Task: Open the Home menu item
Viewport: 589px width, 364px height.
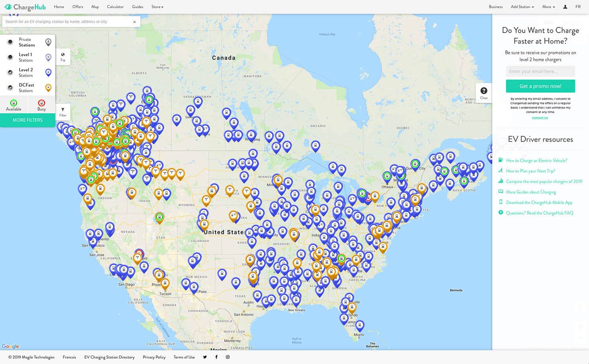Action: [59, 7]
